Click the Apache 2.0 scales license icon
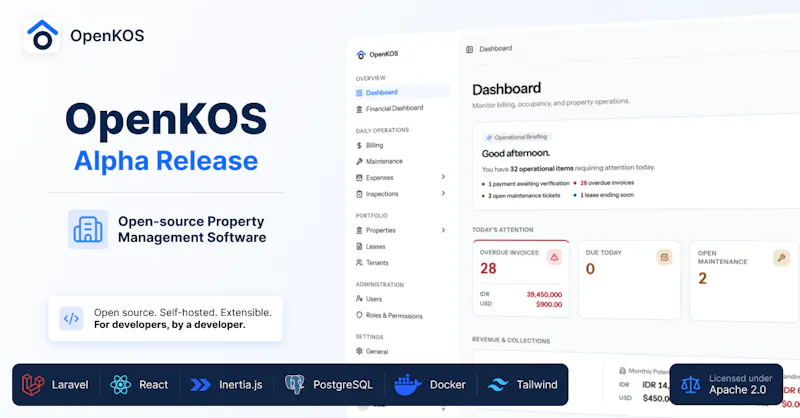800x418 pixels. [690, 384]
